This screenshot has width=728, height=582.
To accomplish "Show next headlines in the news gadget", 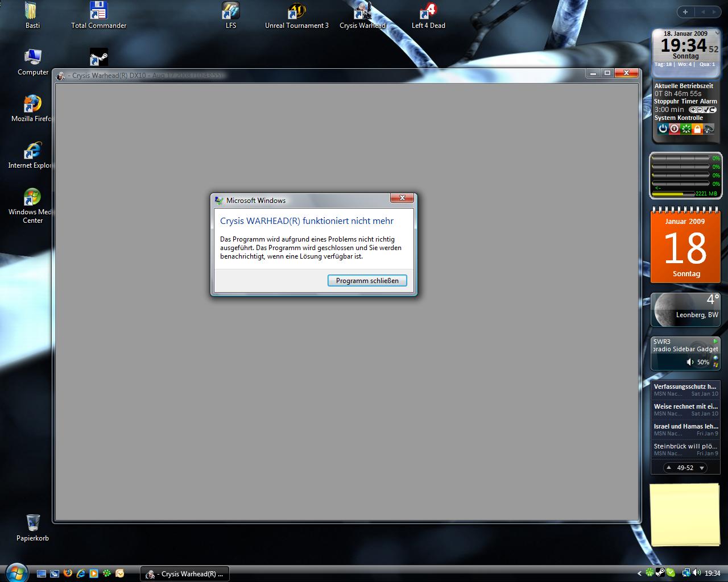I will [x=702, y=468].
